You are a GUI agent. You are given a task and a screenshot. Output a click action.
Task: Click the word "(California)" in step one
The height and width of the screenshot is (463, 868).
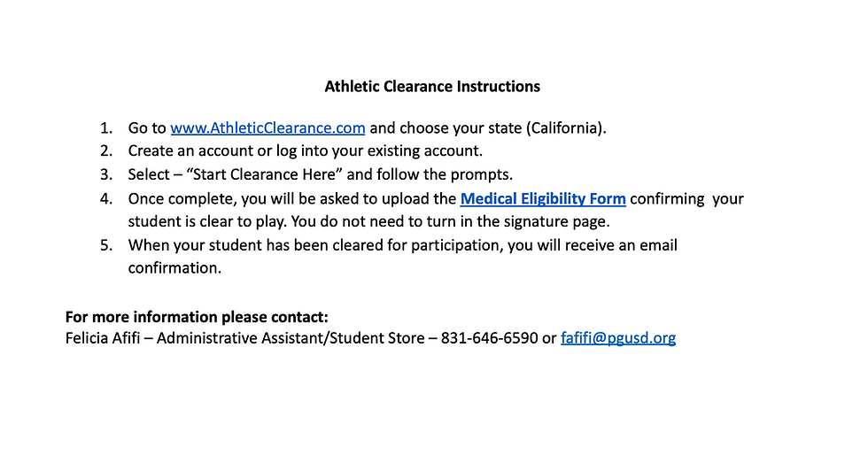tap(566, 127)
